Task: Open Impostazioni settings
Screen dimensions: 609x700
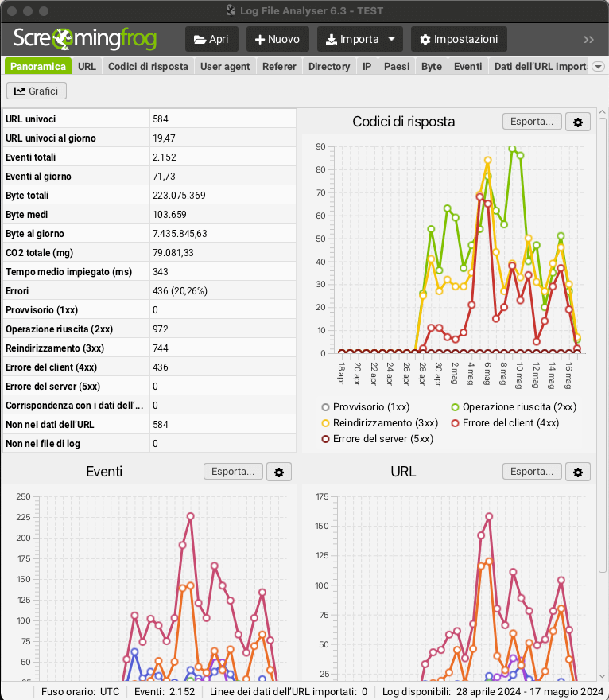Action: click(x=459, y=39)
